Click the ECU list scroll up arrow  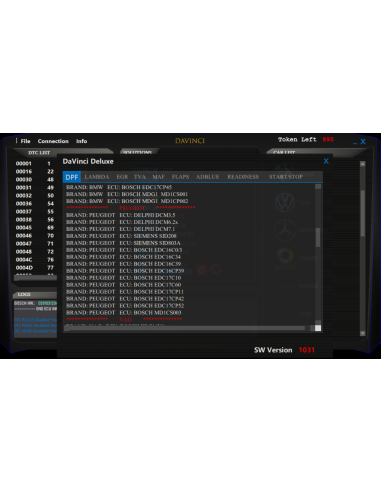pos(318,187)
